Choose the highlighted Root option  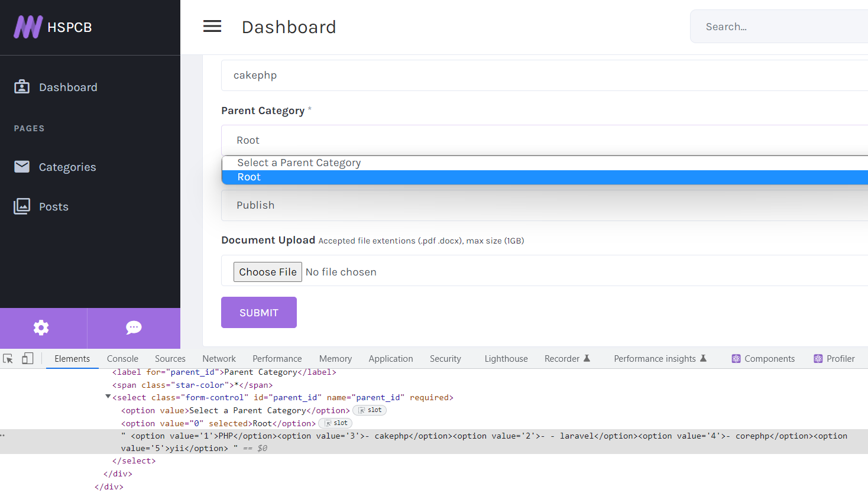[x=545, y=177]
